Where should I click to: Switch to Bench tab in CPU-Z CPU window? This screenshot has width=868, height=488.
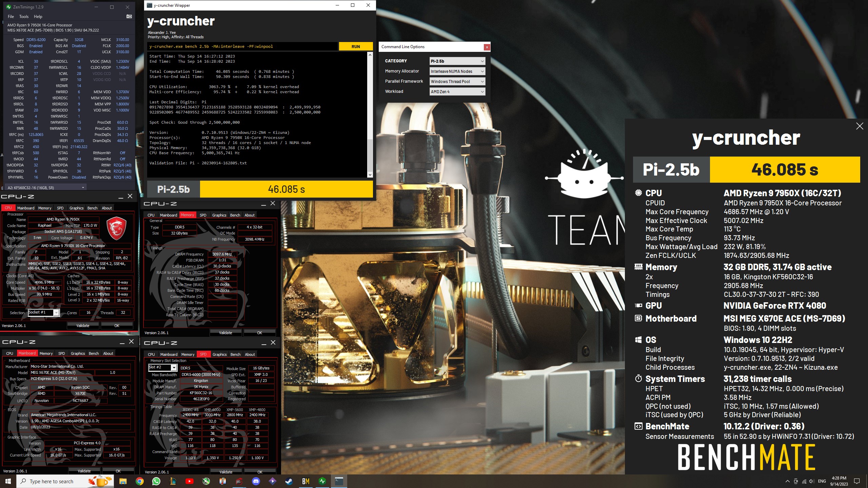pos(92,208)
